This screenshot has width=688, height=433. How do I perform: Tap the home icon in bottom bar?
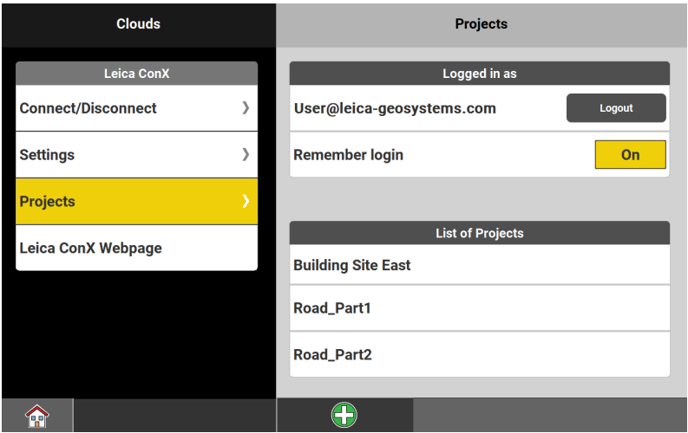(37, 416)
